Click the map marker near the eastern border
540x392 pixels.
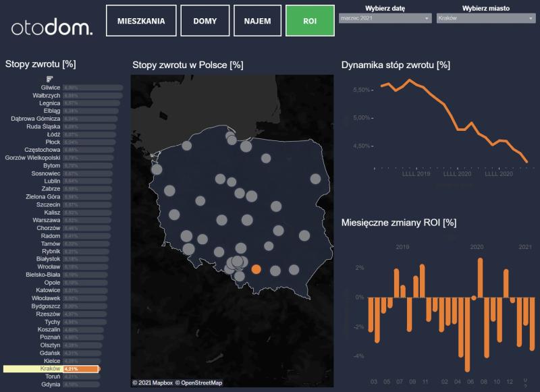[x=315, y=179]
